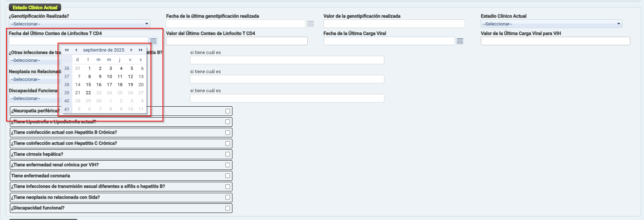Expand Estadio Clínico Actual dropdown
This screenshot has height=220, width=644.
click(x=551, y=24)
